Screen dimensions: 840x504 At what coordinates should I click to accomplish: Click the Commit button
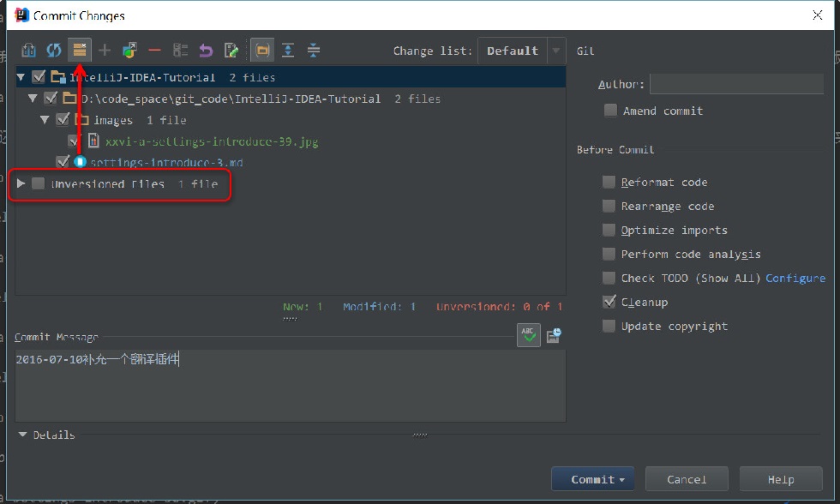(x=593, y=479)
